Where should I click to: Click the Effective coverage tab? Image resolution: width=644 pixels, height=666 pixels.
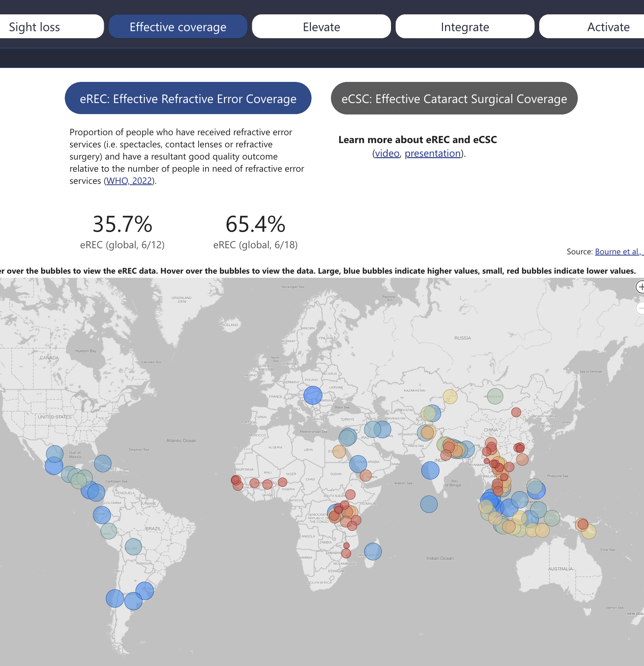tap(178, 27)
